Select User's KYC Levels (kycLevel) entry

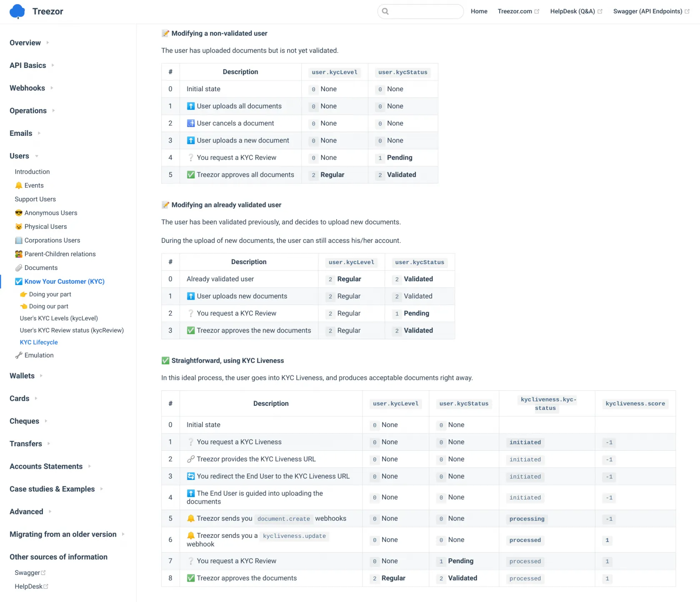(x=59, y=318)
